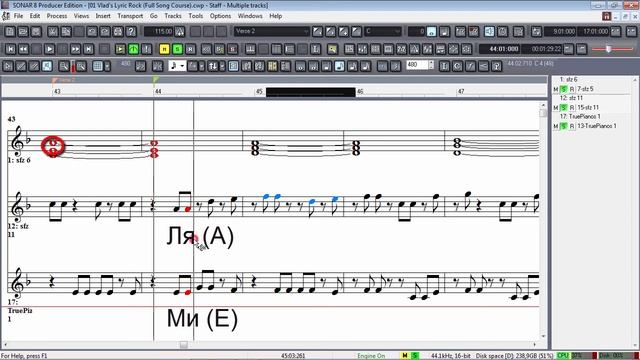Toggle the global Arm R button in transport
Viewport: 640px width, 360px height.
(x=191, y=49)
